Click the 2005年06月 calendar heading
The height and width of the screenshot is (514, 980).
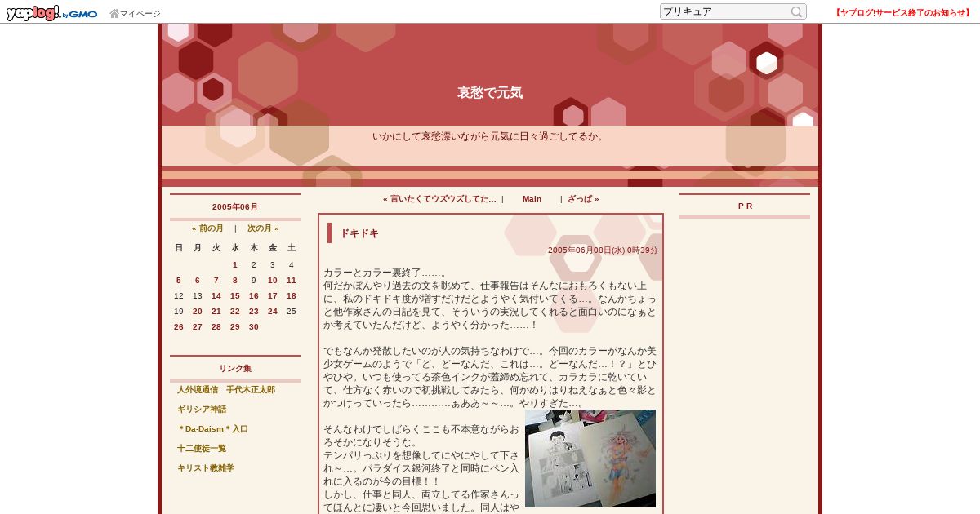(x=235, y=207)
